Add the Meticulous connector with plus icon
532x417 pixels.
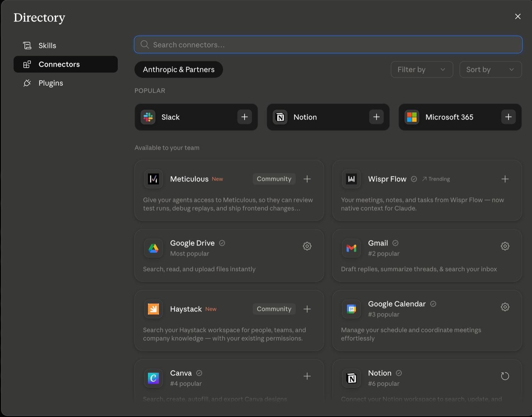(307, 179)
